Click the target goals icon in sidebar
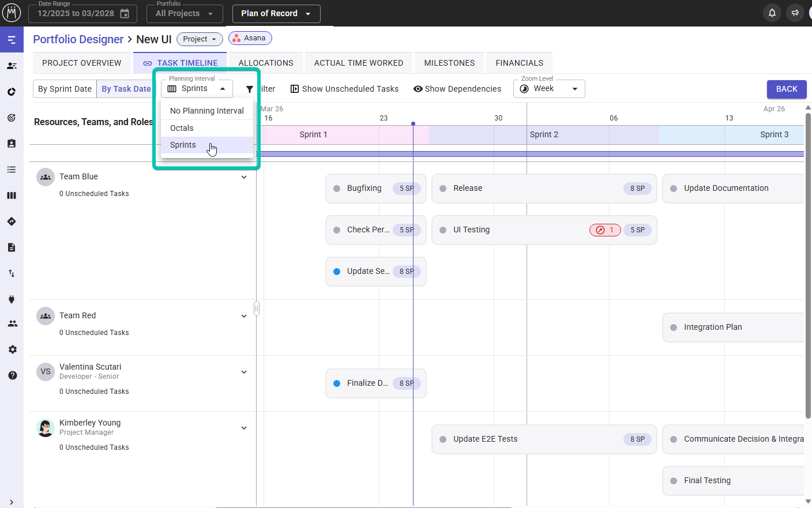This screenshot has height=508, width=812. click(12, 118)
